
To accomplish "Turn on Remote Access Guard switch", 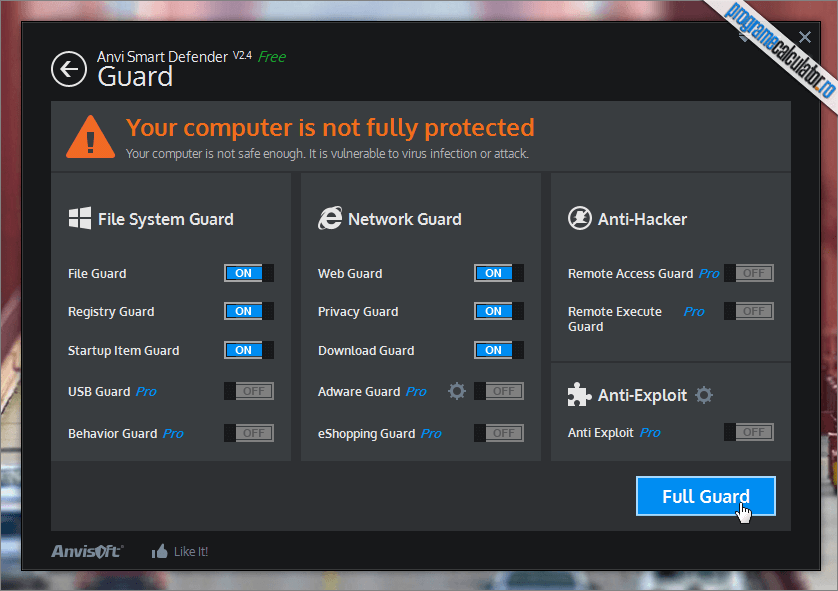I will tap(749, 273).
